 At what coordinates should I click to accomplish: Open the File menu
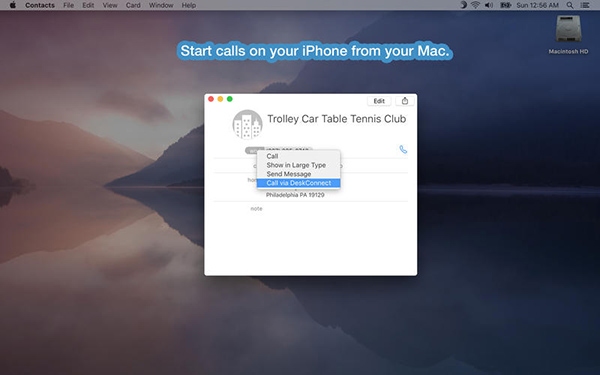(68, 5)
